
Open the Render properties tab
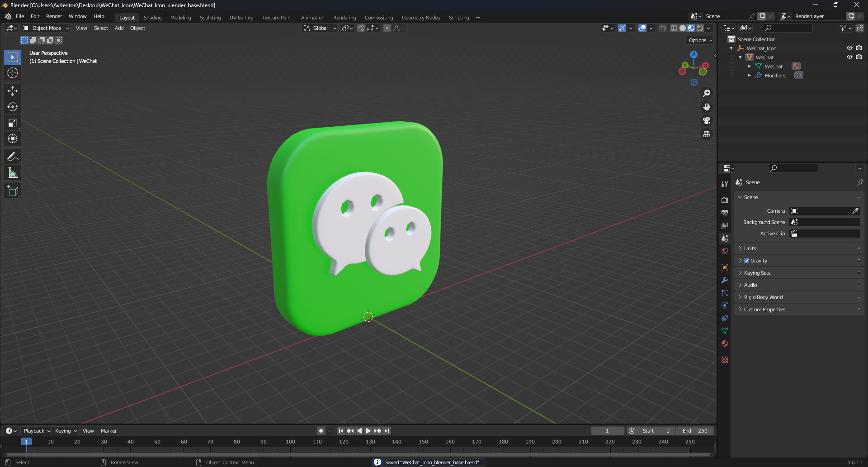coord(725,200)
